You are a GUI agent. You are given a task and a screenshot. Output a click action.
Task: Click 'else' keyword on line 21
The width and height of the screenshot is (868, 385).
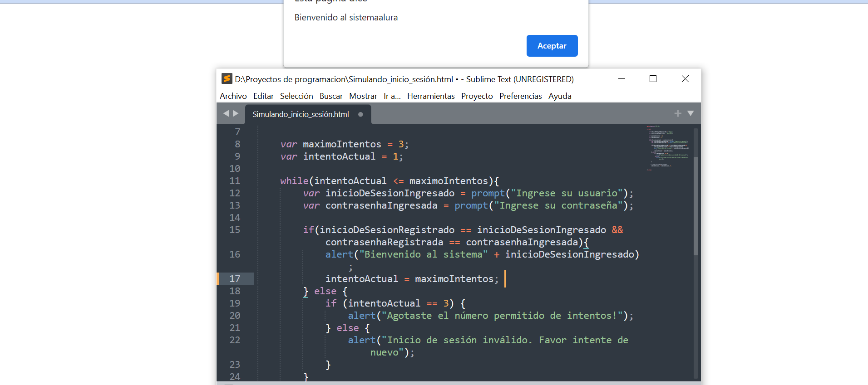coord(348,328)
